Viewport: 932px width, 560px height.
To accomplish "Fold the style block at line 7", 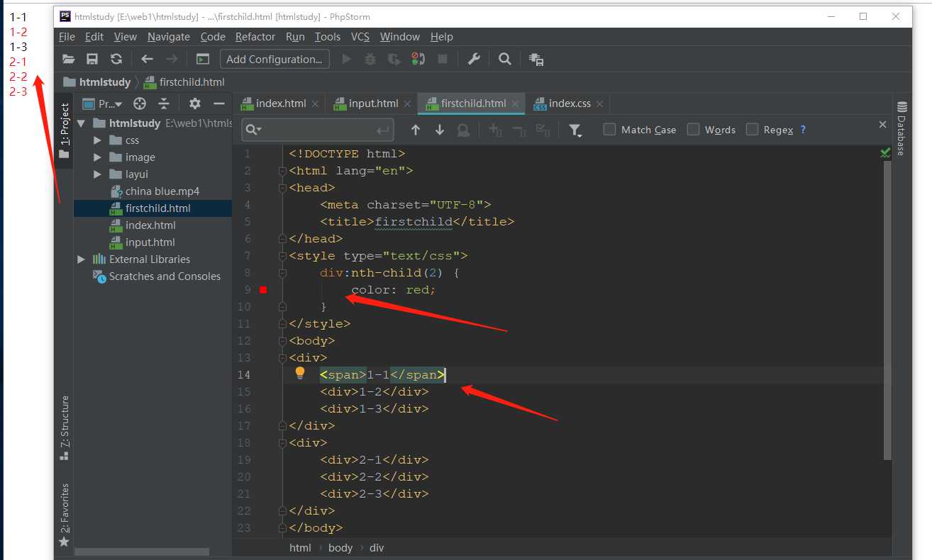I will (x=282, y=256).
